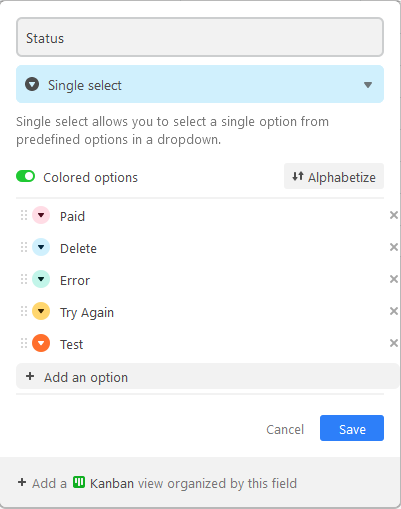This screenshot has width=401, height=509.
Task: Add a Kanban view organized by this field
Action: 157,483
